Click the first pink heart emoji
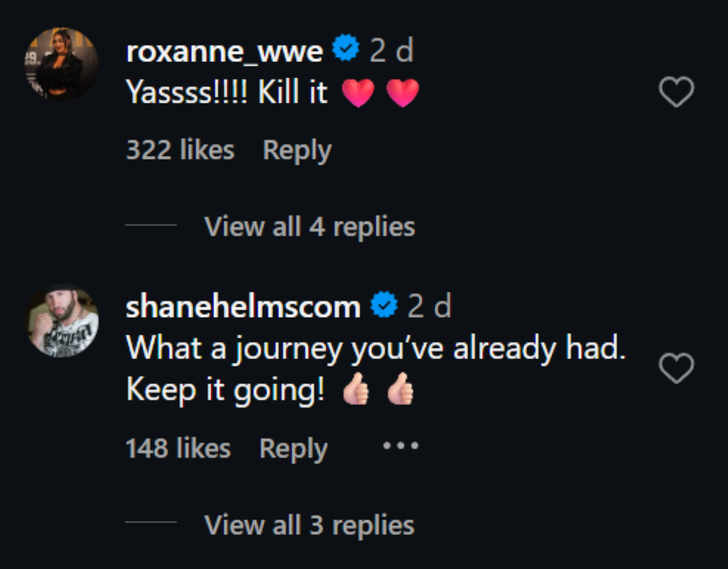 coord(357,93)
